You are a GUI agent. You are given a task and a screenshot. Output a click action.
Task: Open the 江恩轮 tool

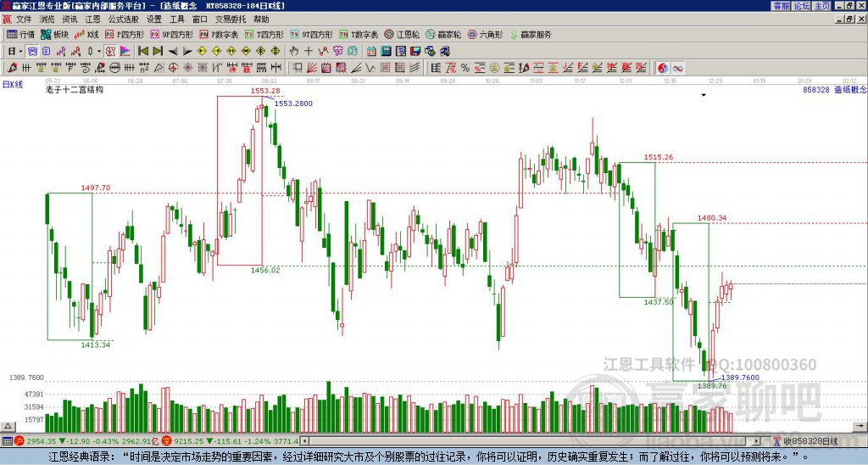click(402, 34)
